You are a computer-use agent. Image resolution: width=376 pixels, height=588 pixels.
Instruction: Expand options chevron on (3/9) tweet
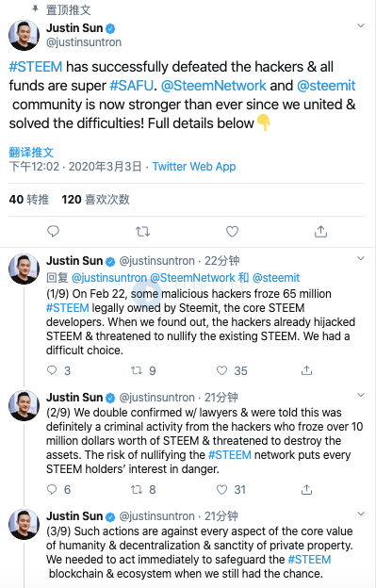[361, 514]
